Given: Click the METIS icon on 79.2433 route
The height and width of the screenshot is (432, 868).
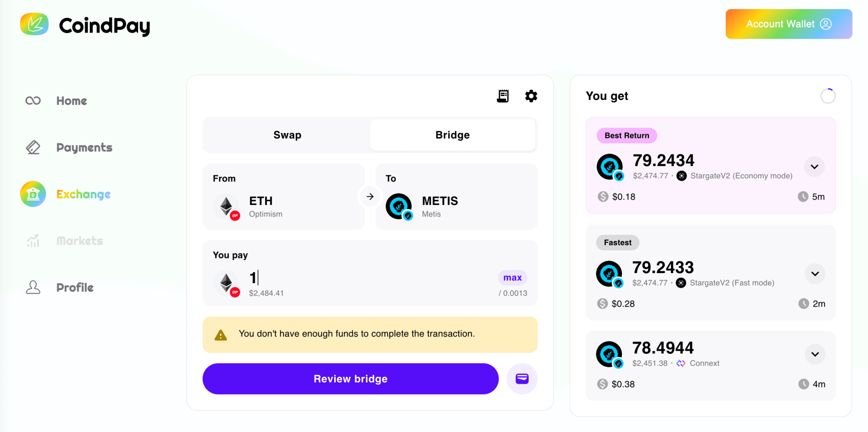Looking at the screenshot, I should [609, 274].
